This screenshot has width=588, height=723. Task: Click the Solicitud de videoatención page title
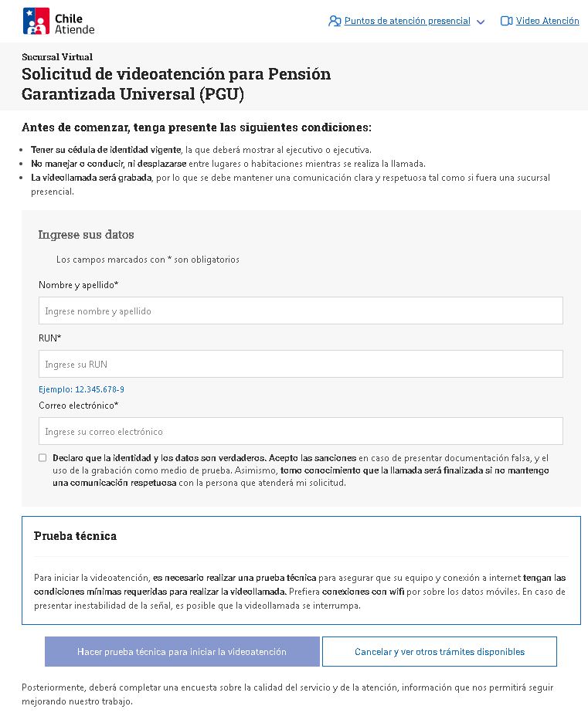coord(176,84)
